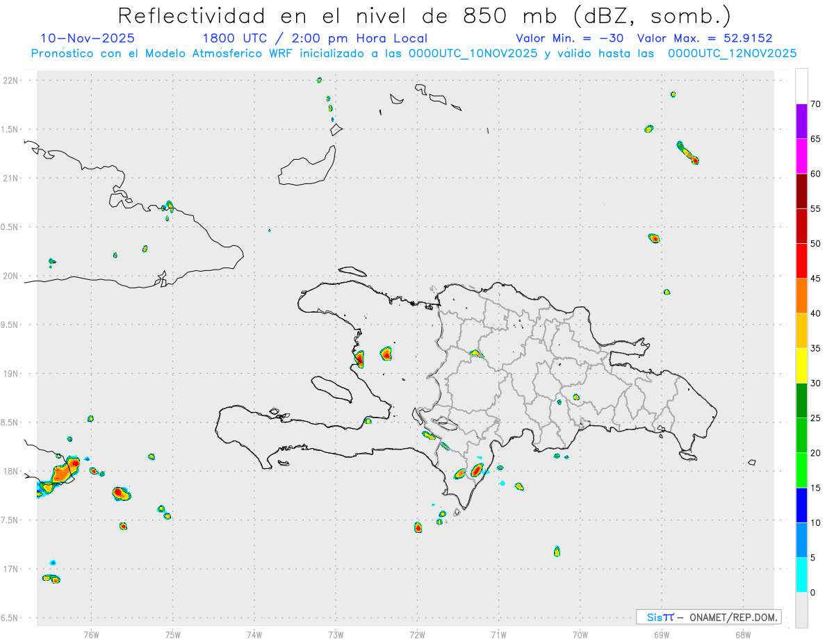Pick the orange 40–45 dBZ colorbar segment

point(801,296)
